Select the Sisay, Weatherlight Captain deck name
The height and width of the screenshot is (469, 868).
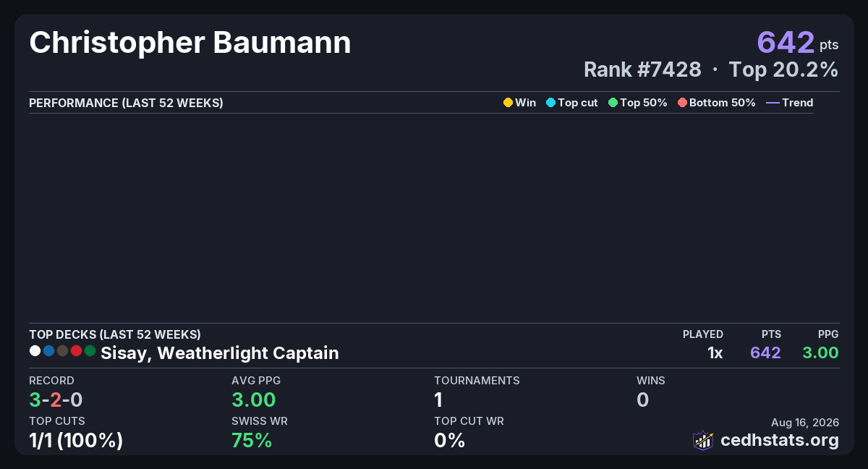(220, 353)
